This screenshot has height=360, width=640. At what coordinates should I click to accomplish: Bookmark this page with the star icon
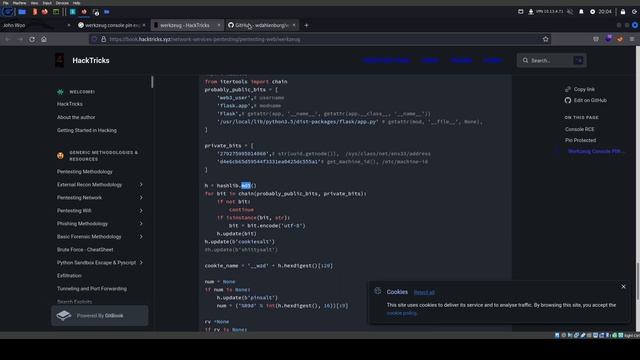546,39
